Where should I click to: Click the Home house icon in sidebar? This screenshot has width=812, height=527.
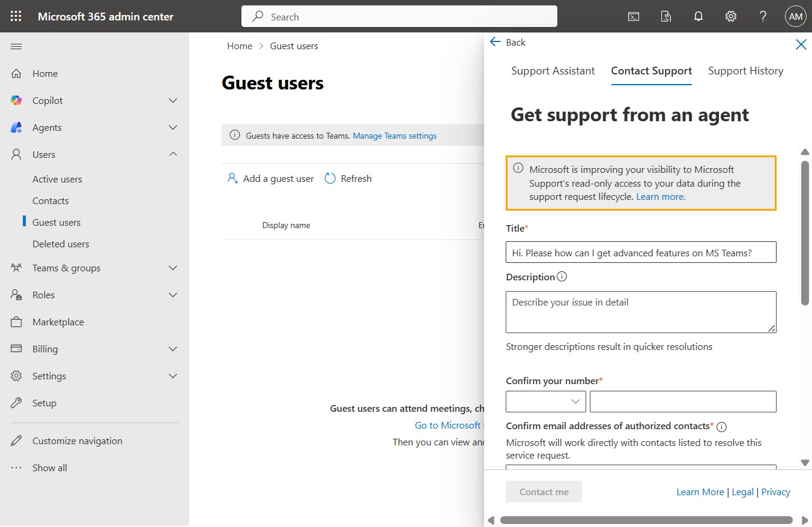[x=16, y=73]
